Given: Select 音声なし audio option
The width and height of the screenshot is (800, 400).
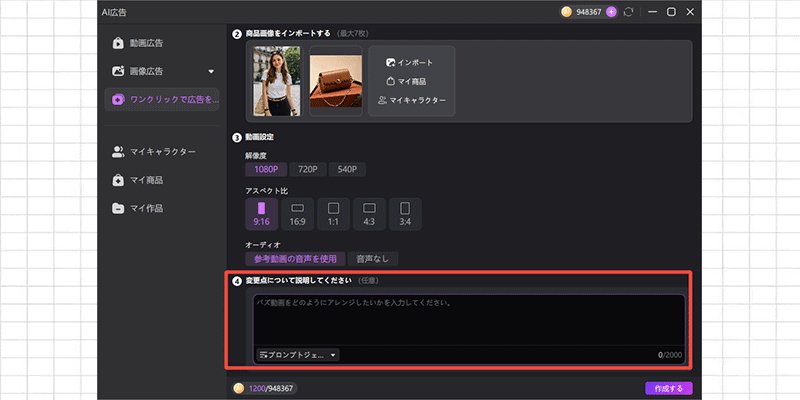Looking at the screenshot, I should (372, 259).
